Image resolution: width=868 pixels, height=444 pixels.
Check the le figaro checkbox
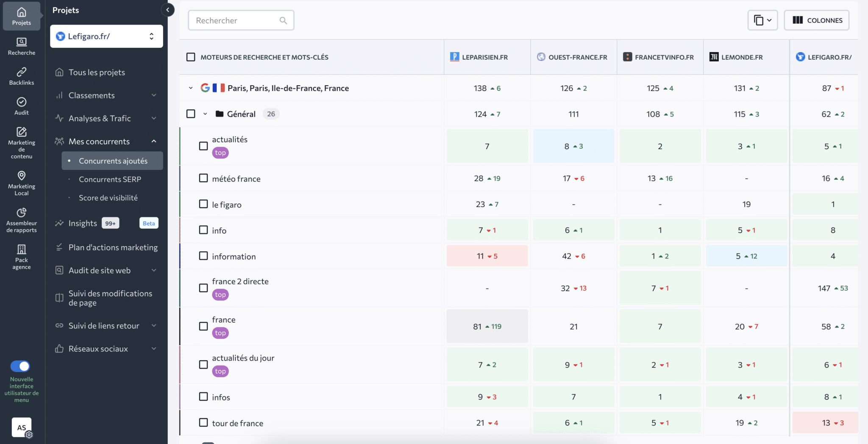point(203,204)
